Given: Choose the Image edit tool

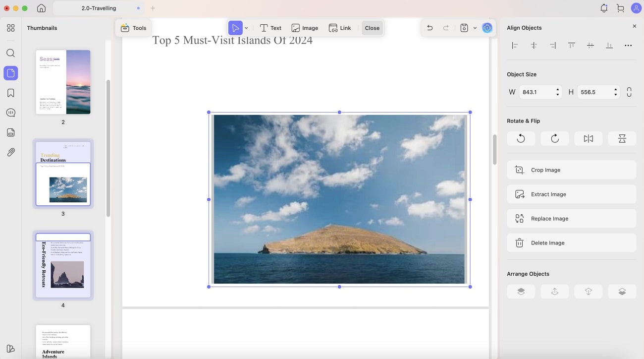Looking at the screenshot, I should click(305, 28).
